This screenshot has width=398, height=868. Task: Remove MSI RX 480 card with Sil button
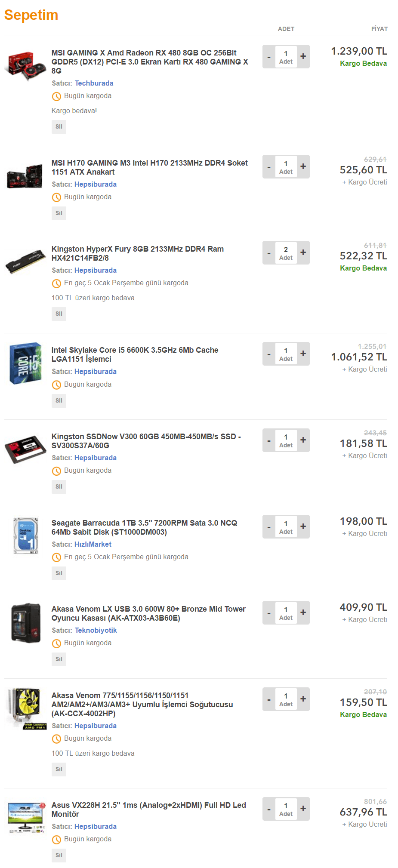[x=59, y=126]
